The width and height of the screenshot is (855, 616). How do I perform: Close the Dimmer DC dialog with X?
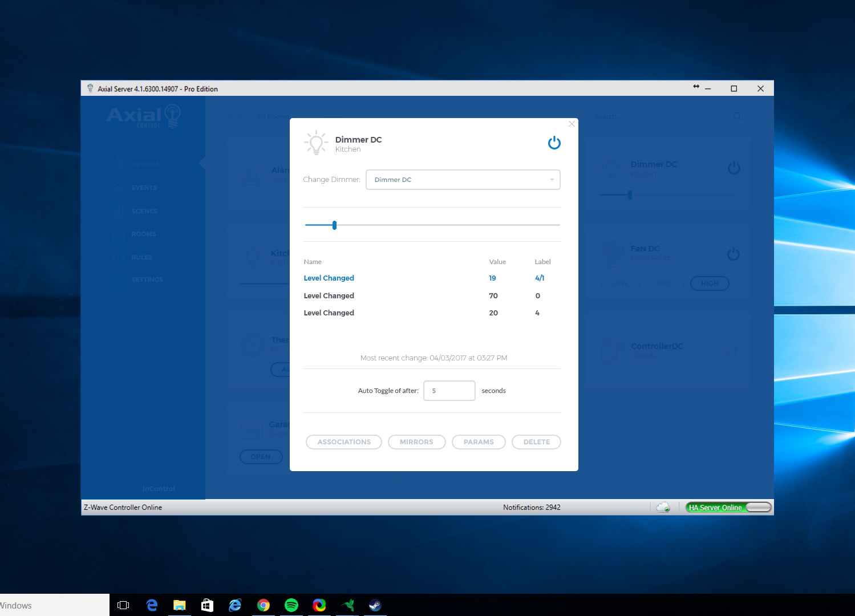pos(572,124)
